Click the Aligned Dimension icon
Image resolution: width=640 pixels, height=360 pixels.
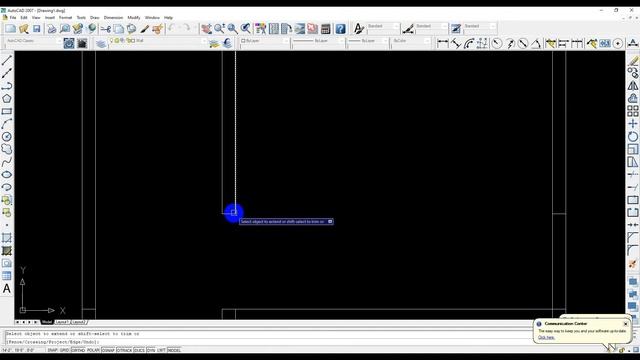pyautogui.click(x=456, y=42)
